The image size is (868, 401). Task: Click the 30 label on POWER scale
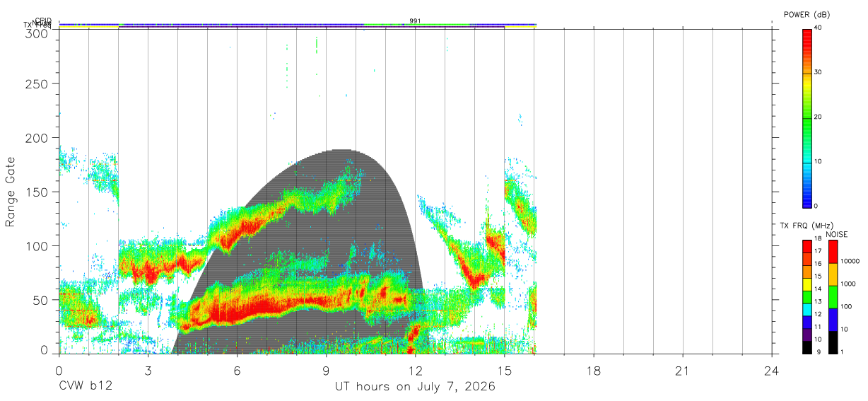(x=819, y=72)
